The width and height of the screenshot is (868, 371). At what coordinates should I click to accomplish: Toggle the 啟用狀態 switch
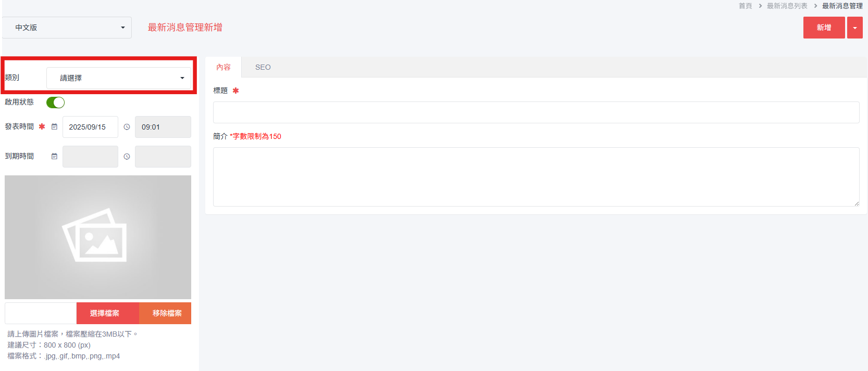(x=55, y=103)
